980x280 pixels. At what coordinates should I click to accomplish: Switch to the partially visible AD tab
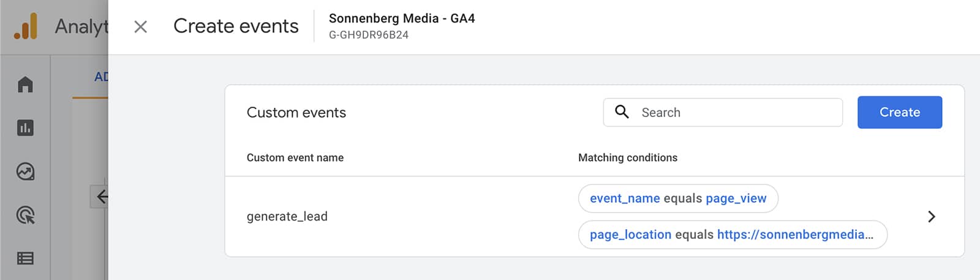(101, 77)
